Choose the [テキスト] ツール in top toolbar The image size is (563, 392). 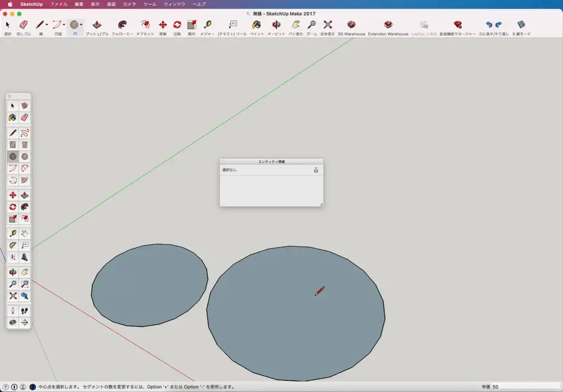(x=233, y=24)
